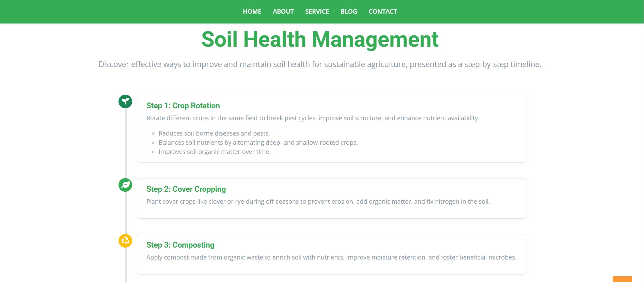Click the 'Rotate different crops' description paragraph
Image resolution: width=644 pixels, height=282 pixels.
[313, 118]
